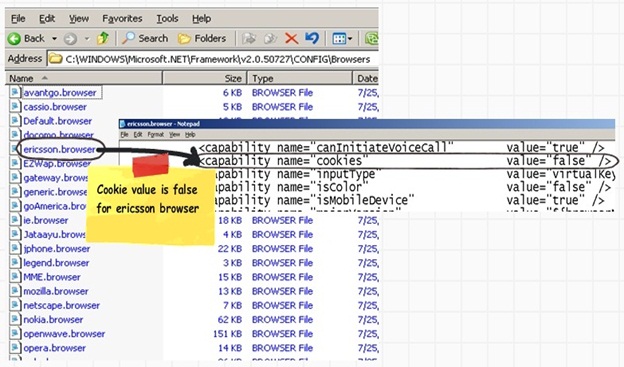Select the legend.browser file
This screenshot has width=624, height=367.
tap(56, 263)
